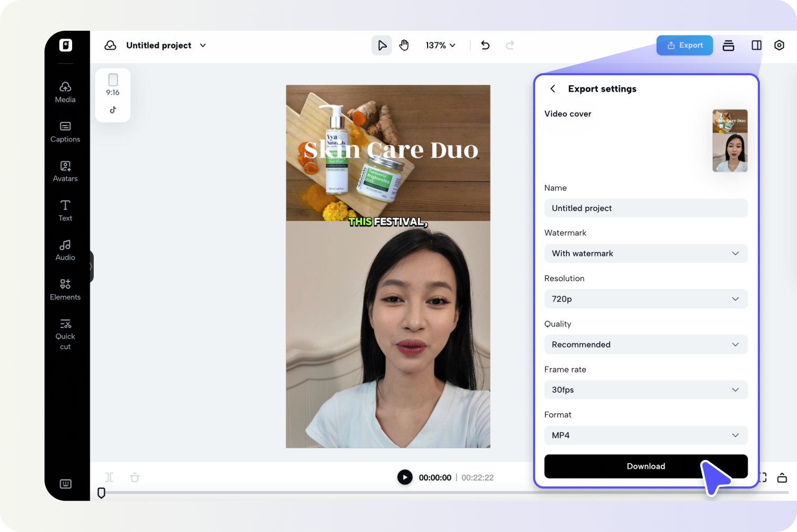Open the Elements panel
The image size is (797, 532).
pos(65,289)
